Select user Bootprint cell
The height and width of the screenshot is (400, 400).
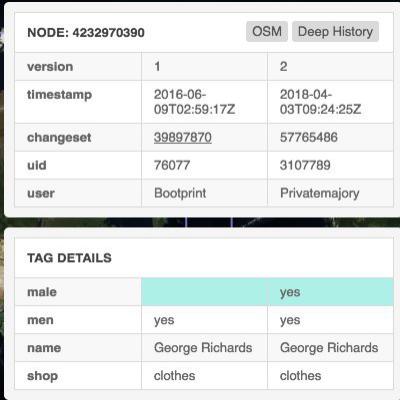204,193
